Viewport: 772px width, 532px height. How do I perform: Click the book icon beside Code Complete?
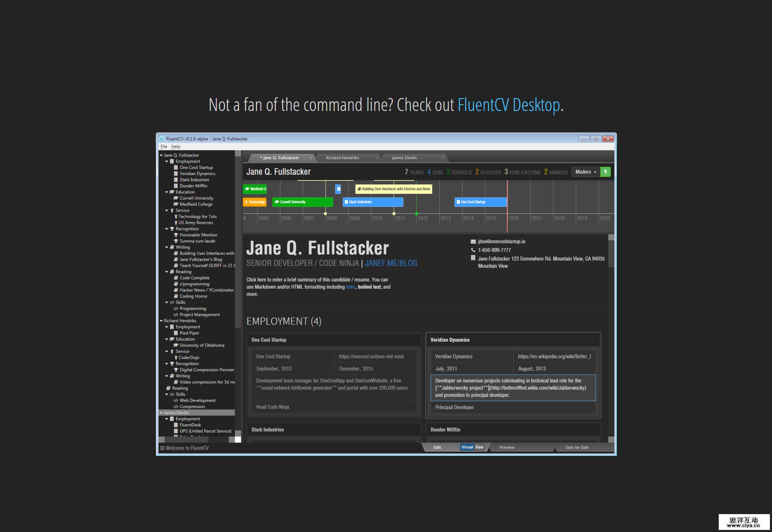click(x=176, y=278)
